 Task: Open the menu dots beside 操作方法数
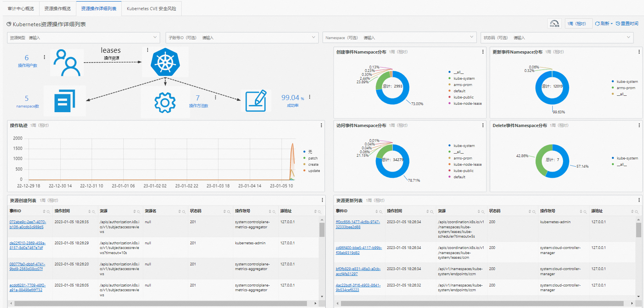pyautogui.click(x=215, y=97)
